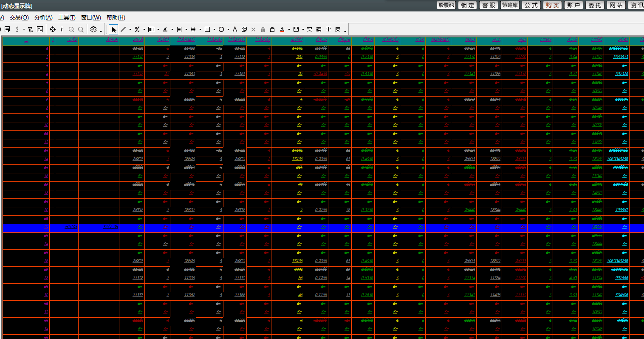The image size is (644, 339).
Task: Click the 买 (buy) toolbar icon
Action: (309, 29)
